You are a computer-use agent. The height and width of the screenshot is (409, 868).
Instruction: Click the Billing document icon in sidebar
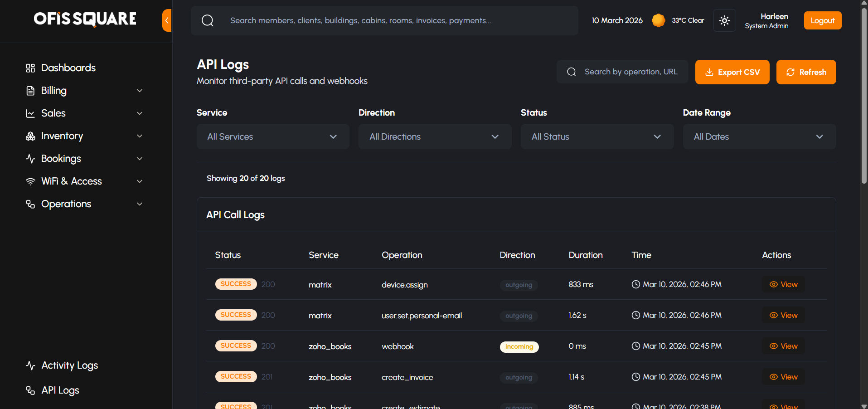30,91
